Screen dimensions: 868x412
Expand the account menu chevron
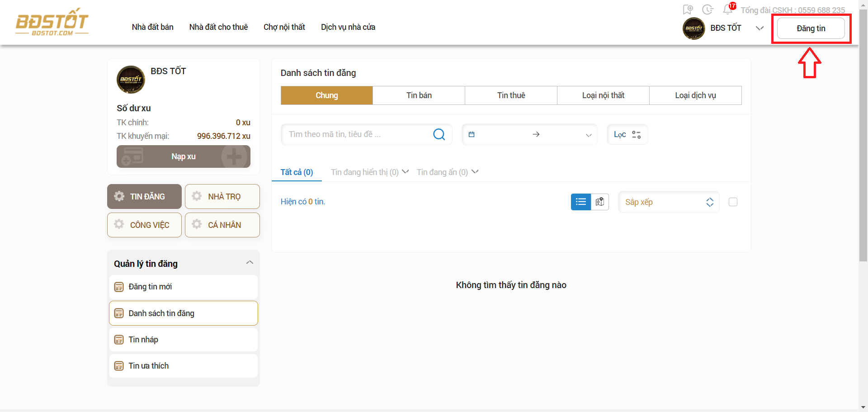[759, 28]
